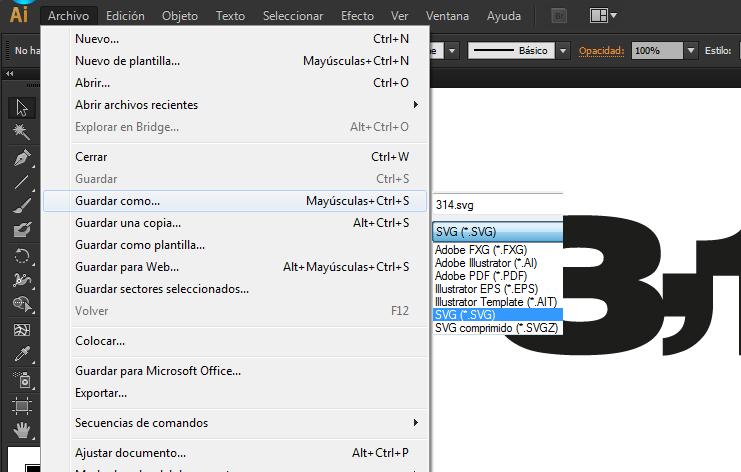Choose Abrir... menu entry
The width and height of the screenshot is (741, 472).
[235, 83]
